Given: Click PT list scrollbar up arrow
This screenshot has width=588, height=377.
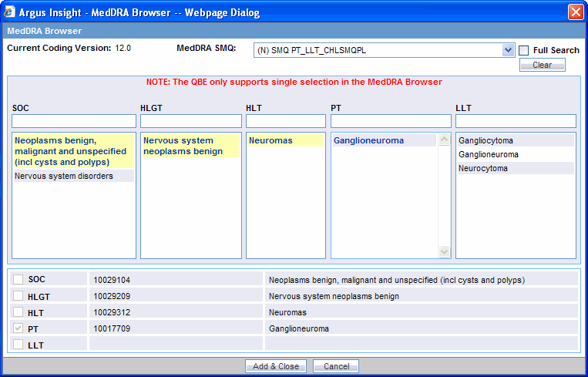Looking at the screenshot, I should (444, 140).
